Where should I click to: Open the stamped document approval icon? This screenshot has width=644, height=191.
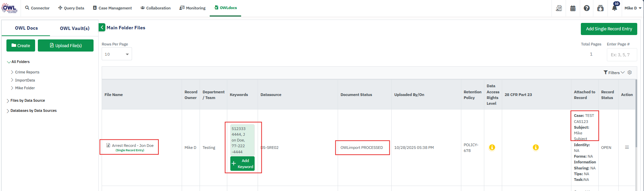559,8
